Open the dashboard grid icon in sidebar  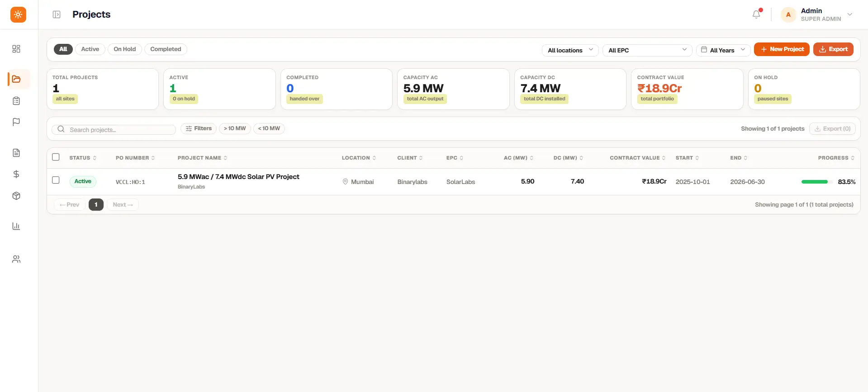[16, 49]
